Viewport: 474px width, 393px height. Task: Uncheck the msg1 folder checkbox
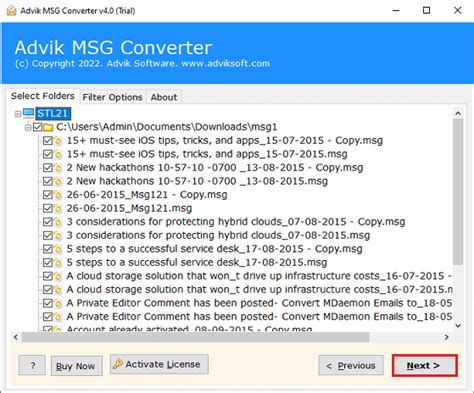[38, 127]
